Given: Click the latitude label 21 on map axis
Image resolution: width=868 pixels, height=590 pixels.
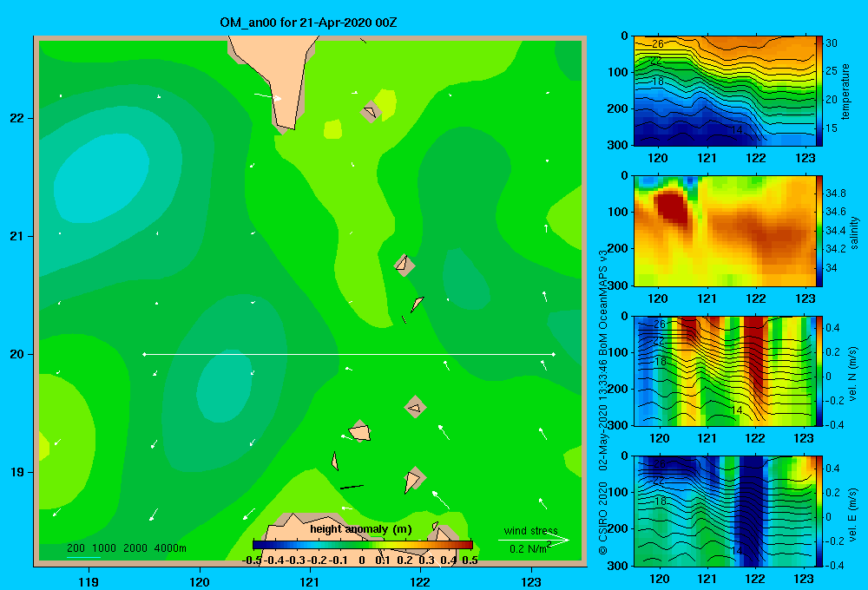Looking at the screenshot, I should [x=17, y=236].
